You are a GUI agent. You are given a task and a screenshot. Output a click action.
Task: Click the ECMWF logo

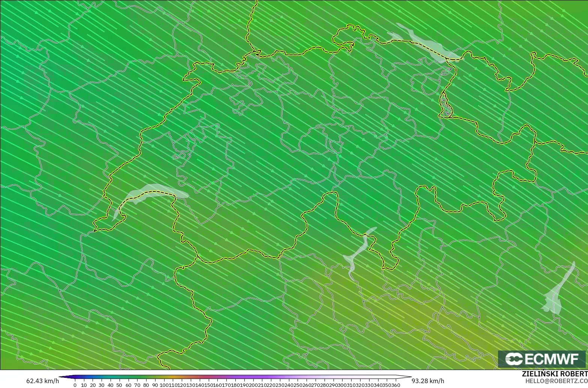(x=542, y=359)
